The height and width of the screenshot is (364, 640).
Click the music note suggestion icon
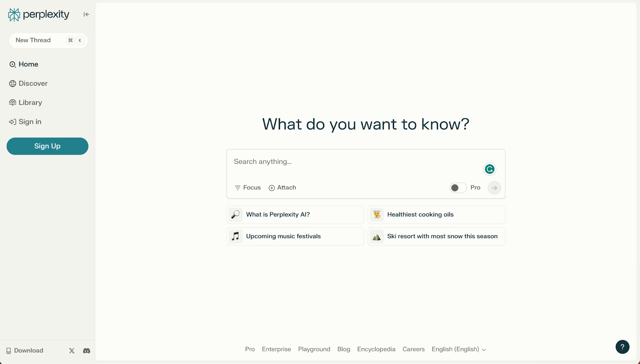(236, 237)
